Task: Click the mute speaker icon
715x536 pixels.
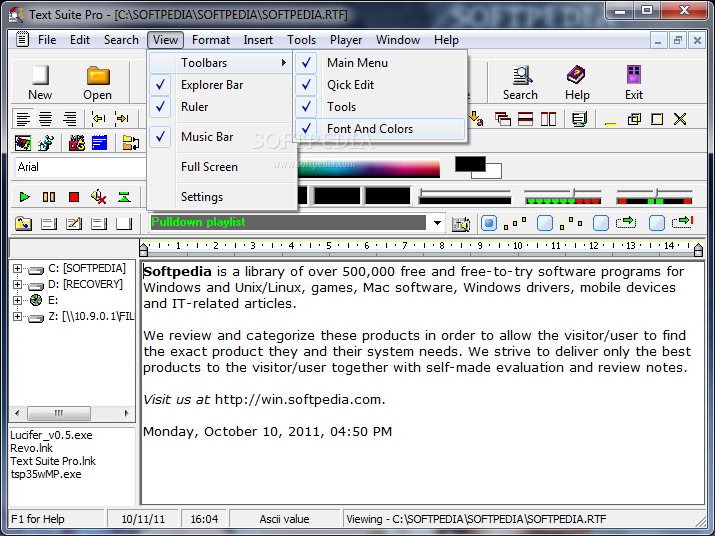Action: tap(98, 197)
